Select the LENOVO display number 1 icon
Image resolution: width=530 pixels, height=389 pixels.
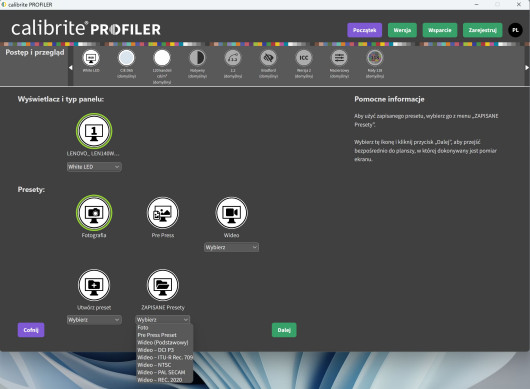click(94, 131)
